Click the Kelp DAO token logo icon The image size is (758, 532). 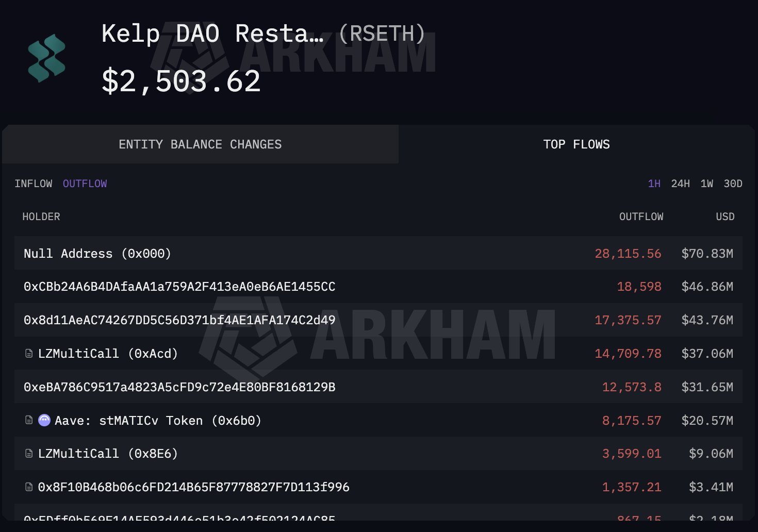point(46,58)
